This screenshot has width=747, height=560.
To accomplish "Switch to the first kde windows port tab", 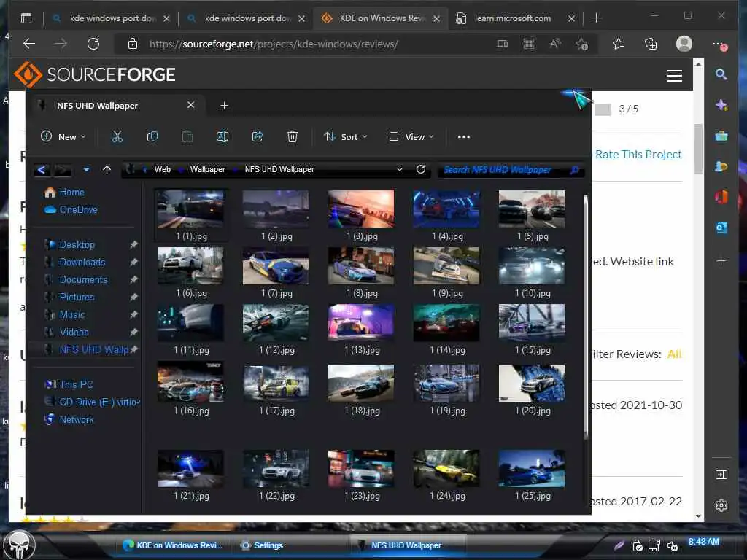I will point(112,18).
